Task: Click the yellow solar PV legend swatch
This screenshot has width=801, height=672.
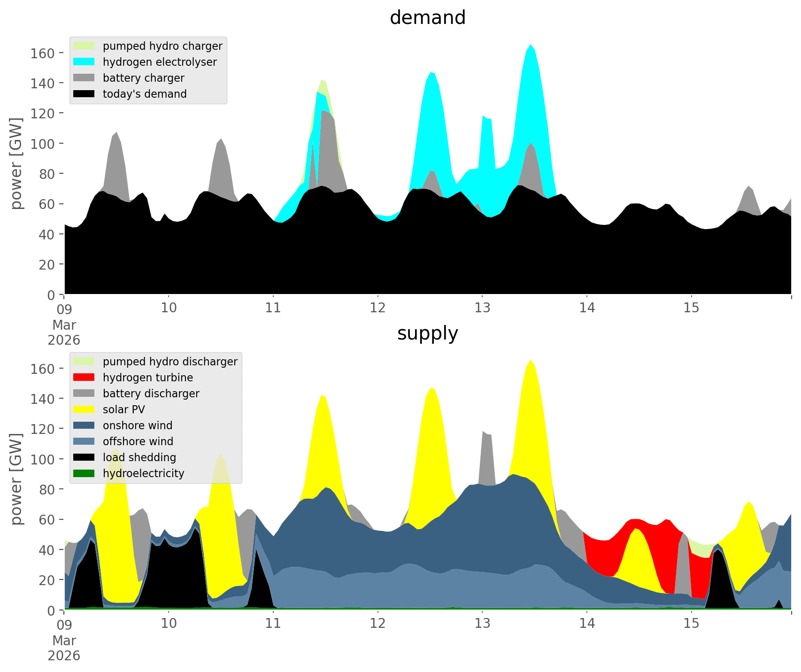Action: [x=84, y=409]
